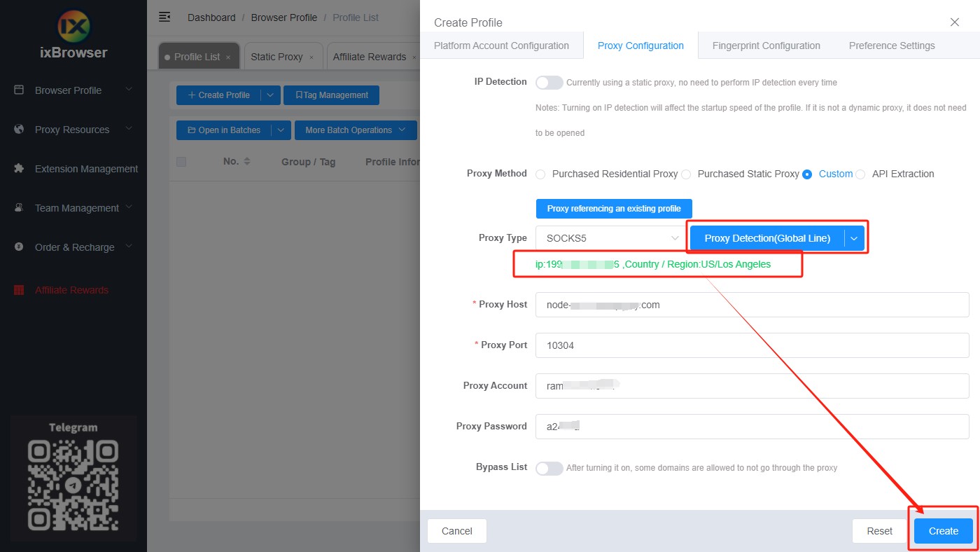Switch to the Fingerprint Configuration tab
This screenshot has height=552, width=980.
point(766,45)
